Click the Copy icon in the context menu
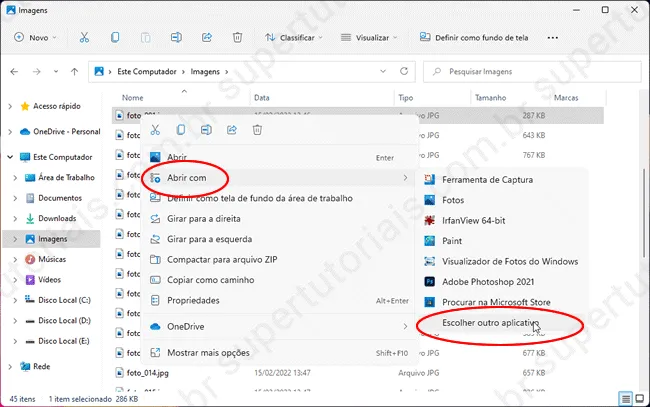 tap(181, 130)
